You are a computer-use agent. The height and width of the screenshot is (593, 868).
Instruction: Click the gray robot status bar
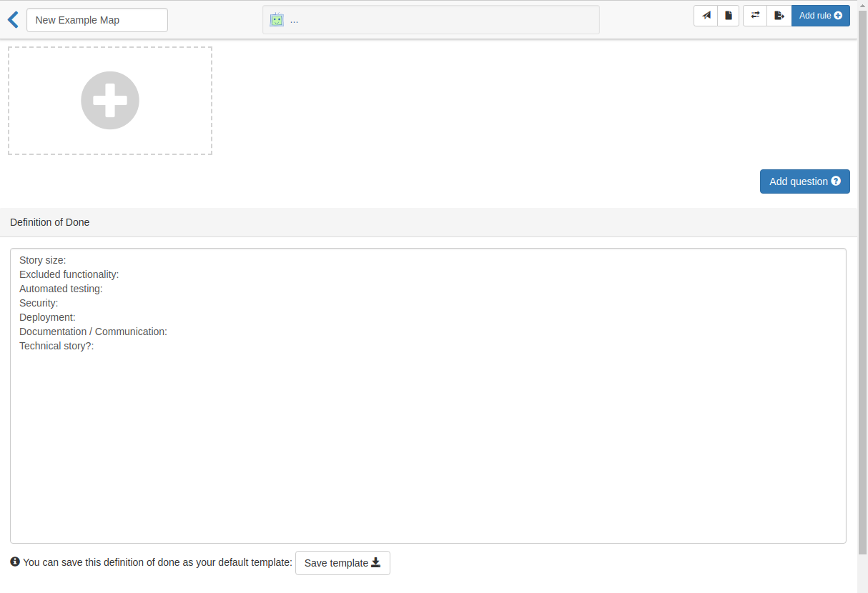[x=431, y=20]
